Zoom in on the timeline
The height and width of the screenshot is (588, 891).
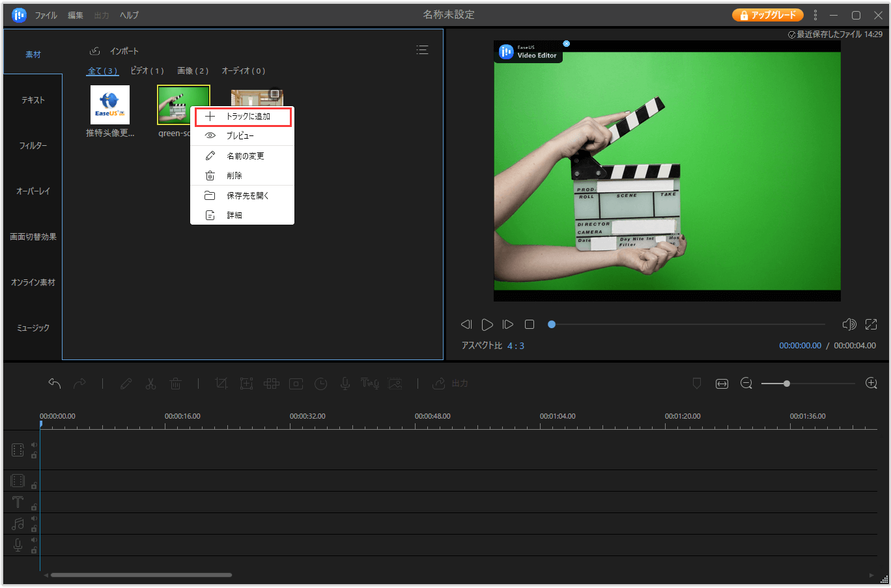pos(871,384)
